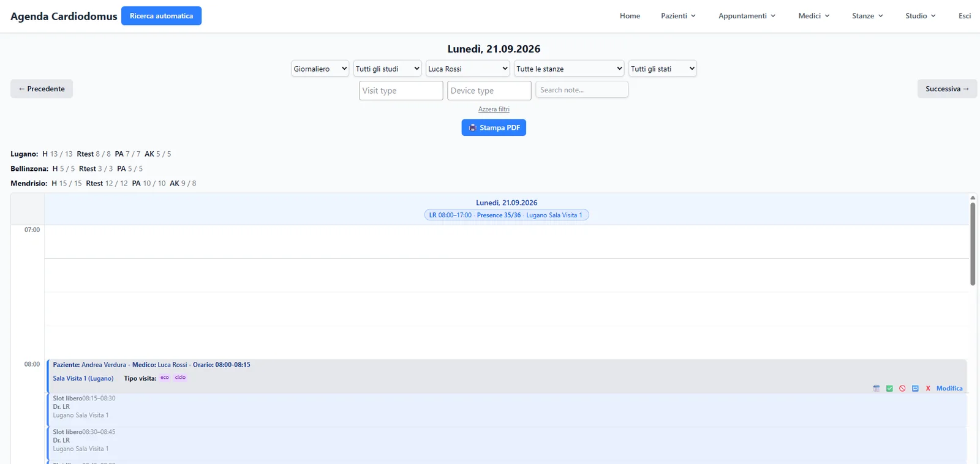The height and width of the screenshot is (464, 980).
Task: Click 'Sala Visita 1 (Lugano)' text
Action: (x=83, y=378)
